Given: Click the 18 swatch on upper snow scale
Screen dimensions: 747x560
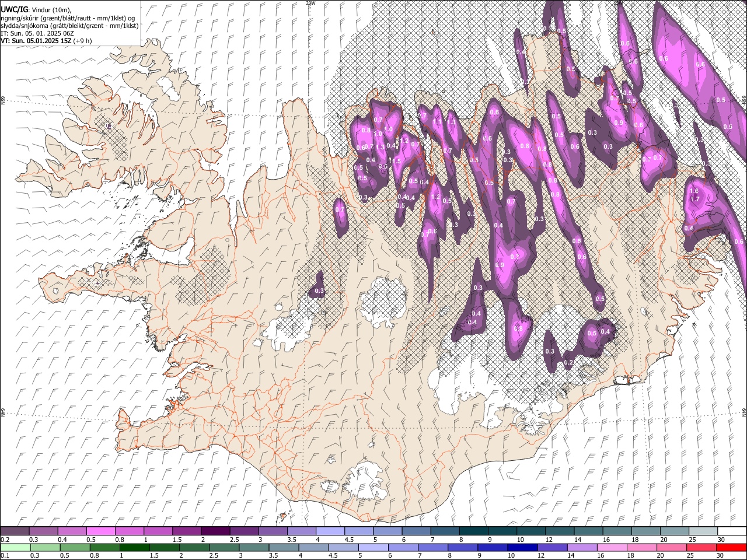Looking at the screenshot, I should 645,531.
